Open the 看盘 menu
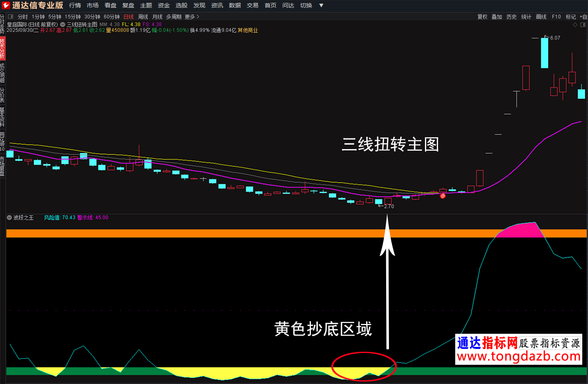This screenshot has height=384, width=588. pos(110,5)
